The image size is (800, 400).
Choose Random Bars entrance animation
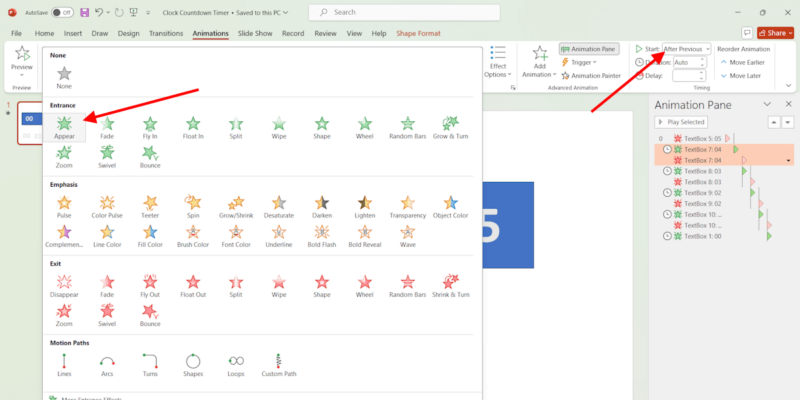tap(407, 128)
